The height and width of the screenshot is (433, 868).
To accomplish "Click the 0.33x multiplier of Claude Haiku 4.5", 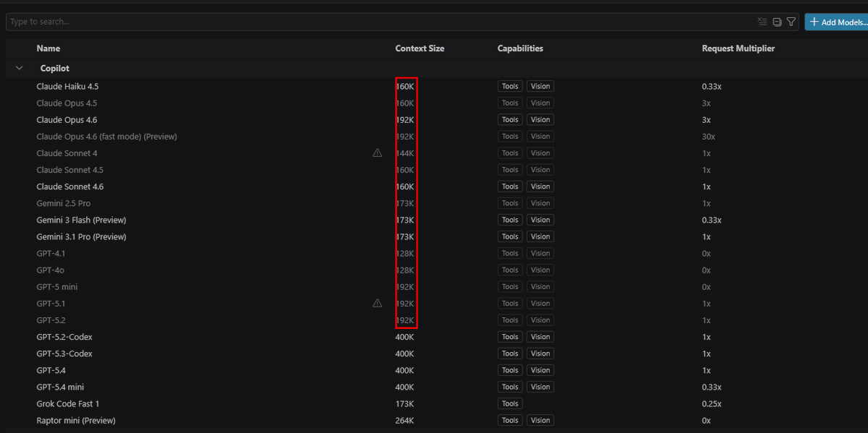I will [711, 86].
